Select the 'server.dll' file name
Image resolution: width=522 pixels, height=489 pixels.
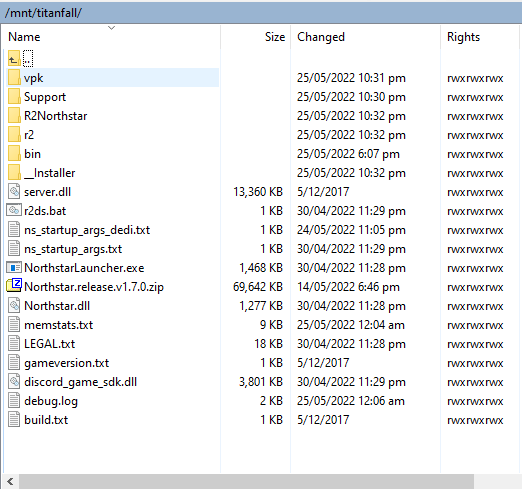[x=47, y=192]
